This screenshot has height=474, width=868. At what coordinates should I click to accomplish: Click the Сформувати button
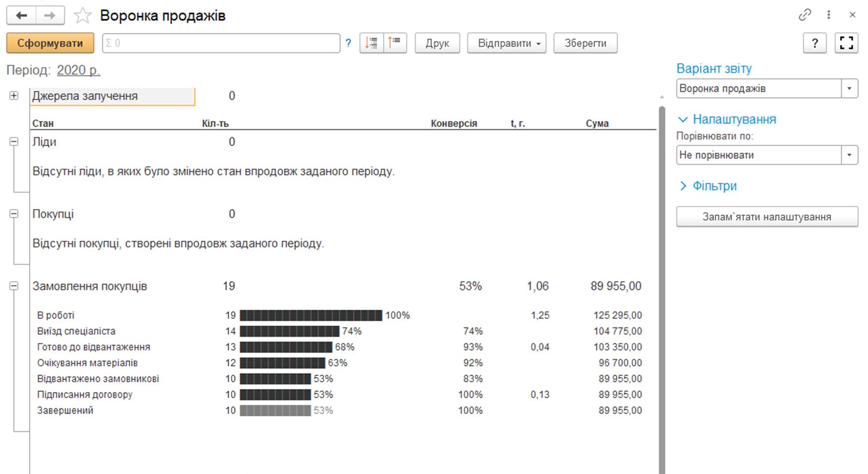[x=50, y=43]
